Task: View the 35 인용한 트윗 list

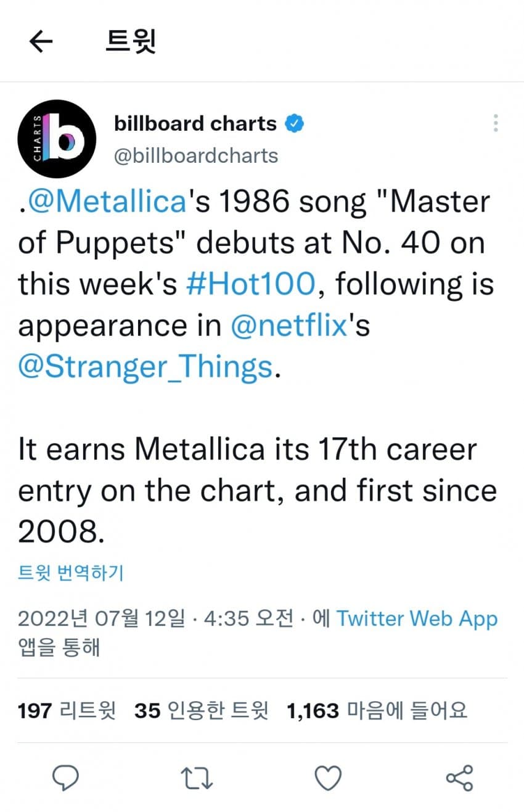Action: pos(202,710)
